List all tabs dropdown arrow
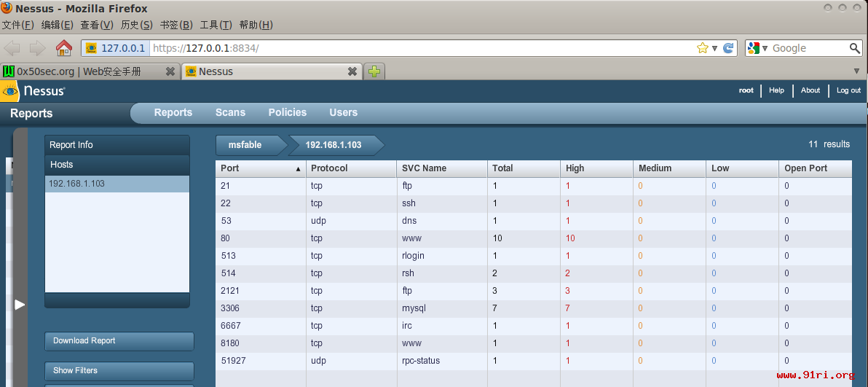 click(857, 71)
